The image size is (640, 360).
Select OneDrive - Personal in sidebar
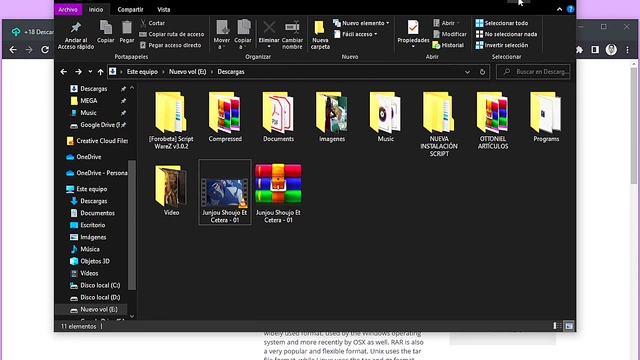(96, 173)
